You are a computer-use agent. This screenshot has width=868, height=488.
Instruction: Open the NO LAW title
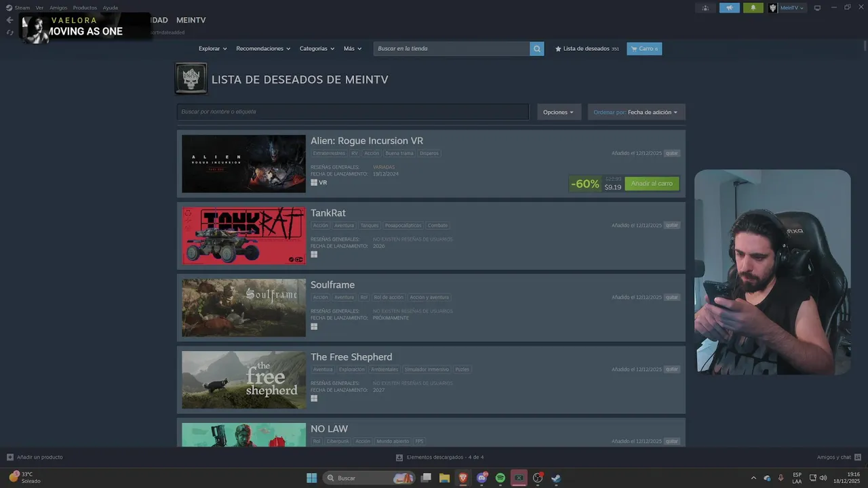329,428
